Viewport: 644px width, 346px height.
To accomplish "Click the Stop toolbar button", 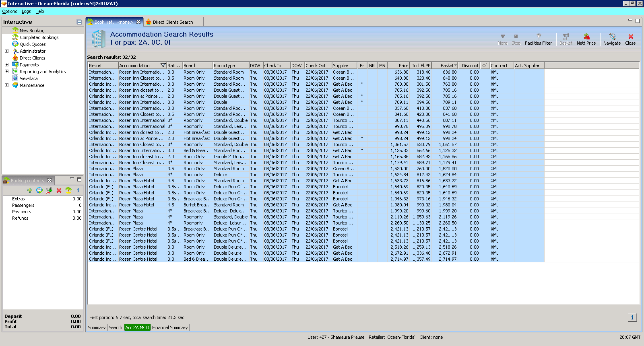I will (516, 39).
